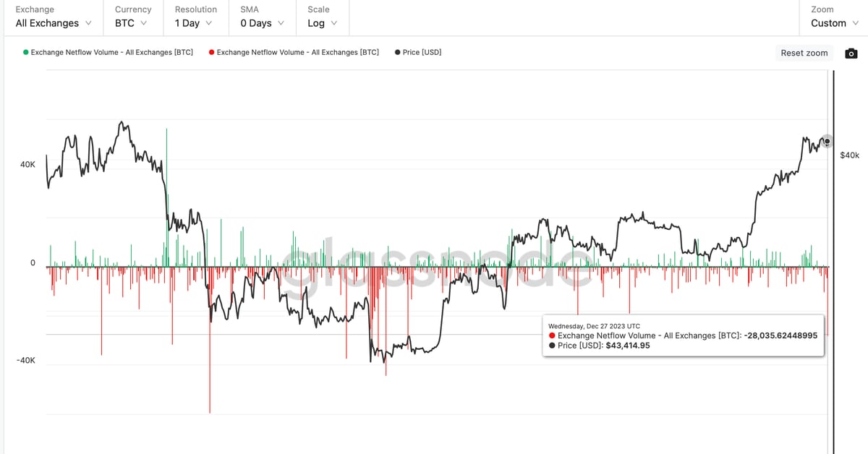Click the green legend dot marker
Image resolution: width=868 pixels, height=454 pixels.
(26, 53)
